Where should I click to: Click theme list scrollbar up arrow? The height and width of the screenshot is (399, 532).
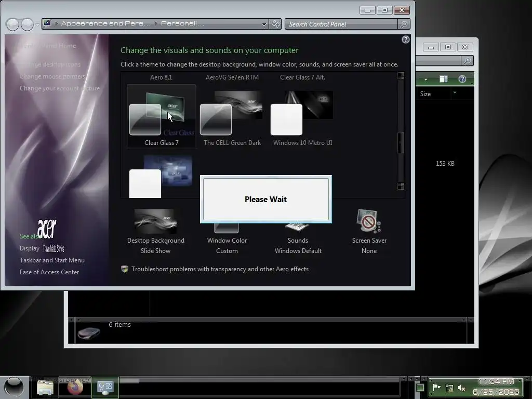[401, 76]
